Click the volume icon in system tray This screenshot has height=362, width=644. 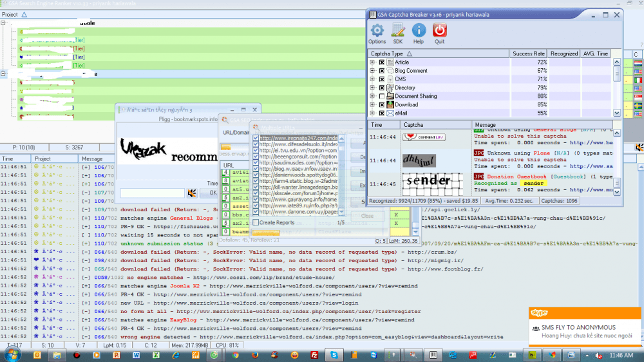[x=599, y=356]
